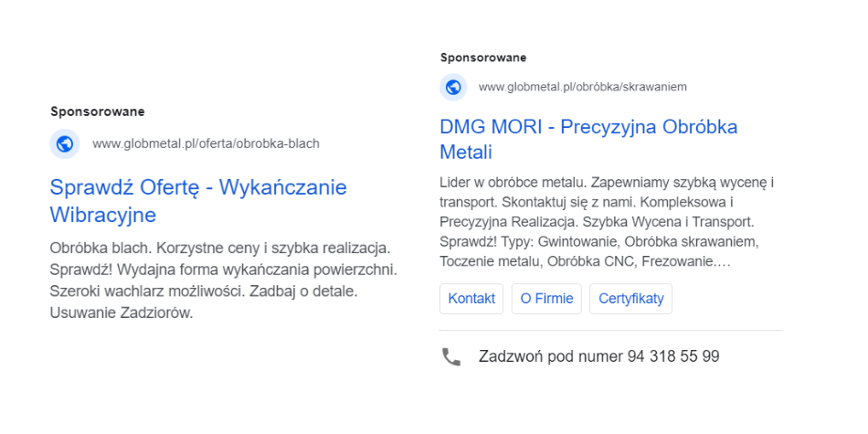
Task: Select the phone number 94 318 55 99
Action: tap(673, 356)
